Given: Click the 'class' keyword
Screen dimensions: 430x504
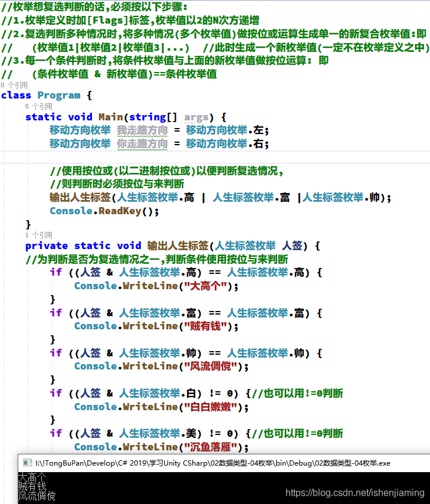Looking at the screenshot, I should 16,96.
